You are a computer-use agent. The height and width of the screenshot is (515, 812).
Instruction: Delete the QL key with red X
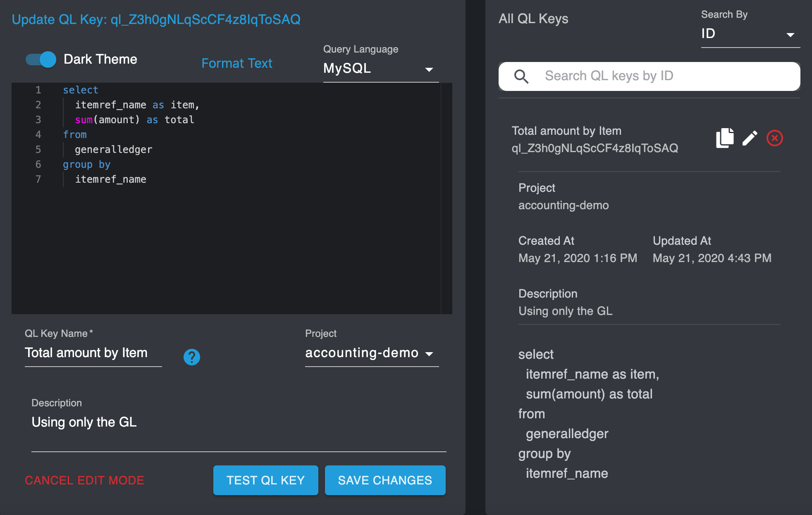pyautogui.click(x=774, y=138)
